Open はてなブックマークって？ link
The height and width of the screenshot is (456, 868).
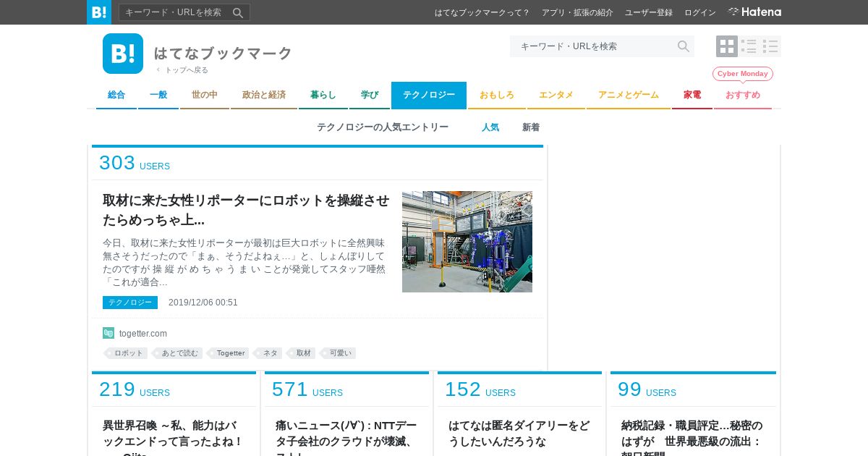(x=482, y=12)
